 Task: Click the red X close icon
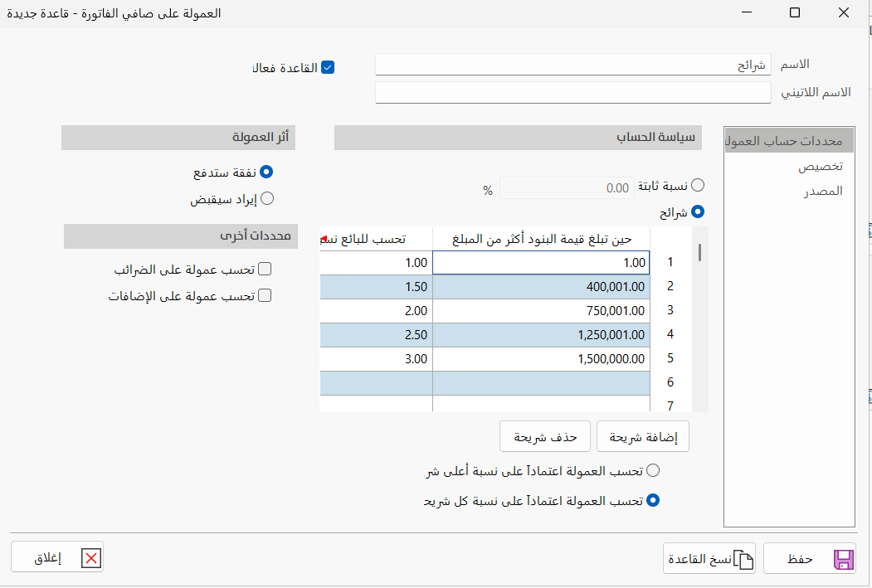(x=91, y=559)
